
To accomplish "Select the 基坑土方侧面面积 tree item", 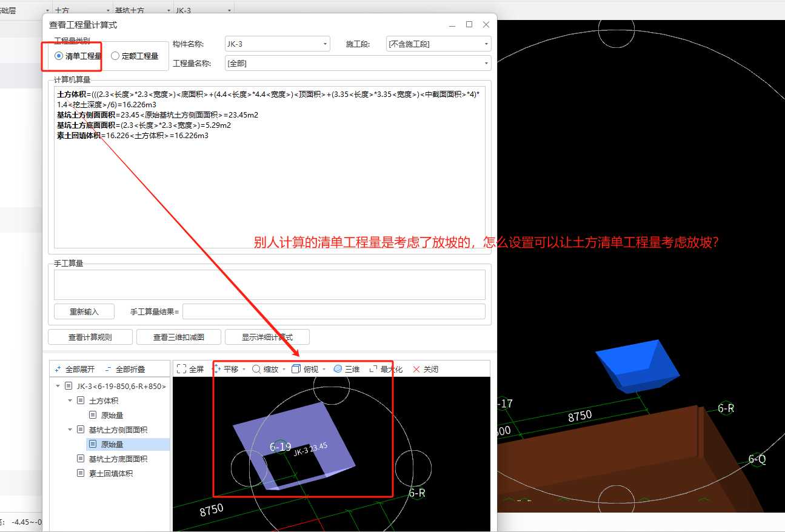I will 118,430.
